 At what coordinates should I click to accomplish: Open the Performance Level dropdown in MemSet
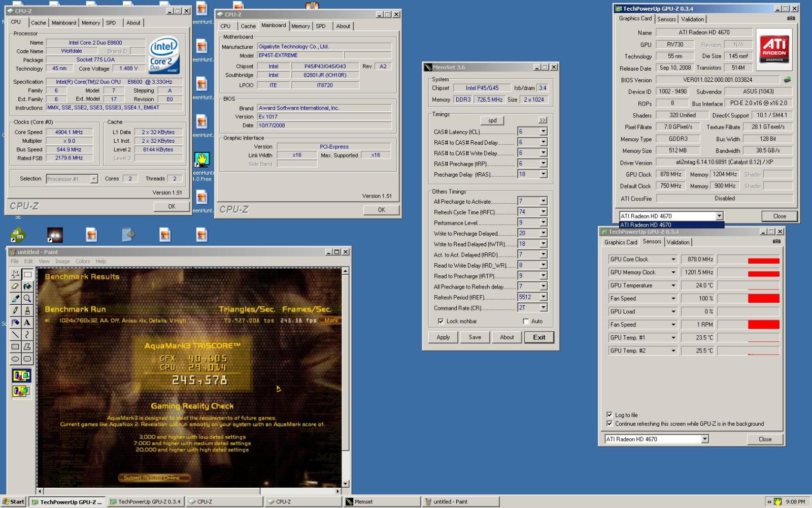[543, 223]
